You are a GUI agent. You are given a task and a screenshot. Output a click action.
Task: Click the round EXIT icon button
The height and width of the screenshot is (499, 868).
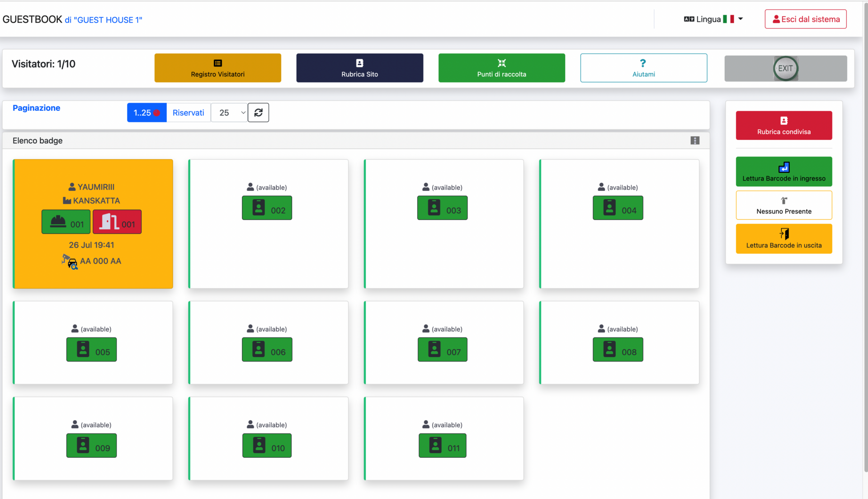[785, 68]
